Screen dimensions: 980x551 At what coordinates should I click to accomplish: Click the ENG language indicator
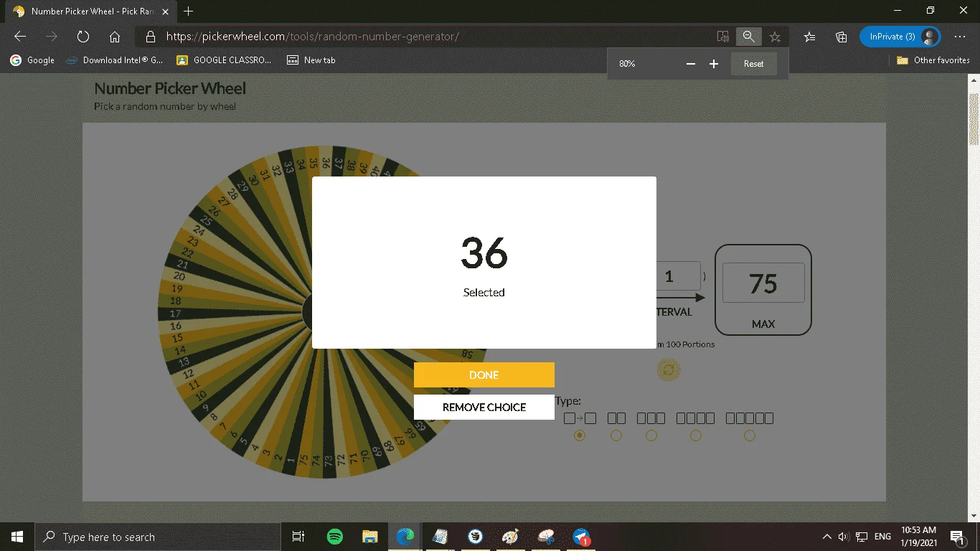[x=882, y=537]
